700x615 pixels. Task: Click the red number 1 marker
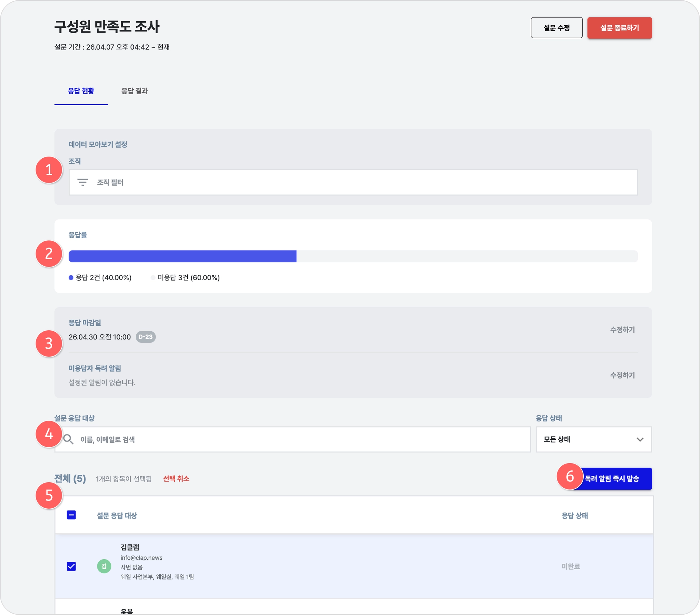click(x=49, y=170)
